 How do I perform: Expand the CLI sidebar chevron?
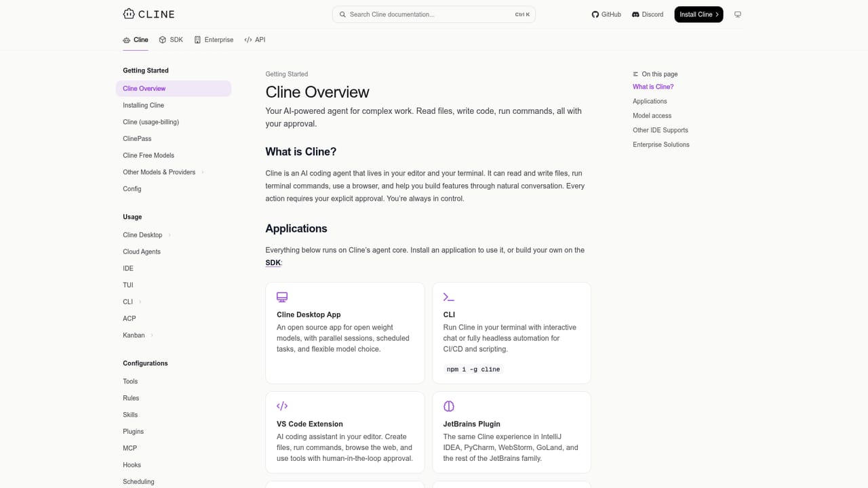(140, 302)
